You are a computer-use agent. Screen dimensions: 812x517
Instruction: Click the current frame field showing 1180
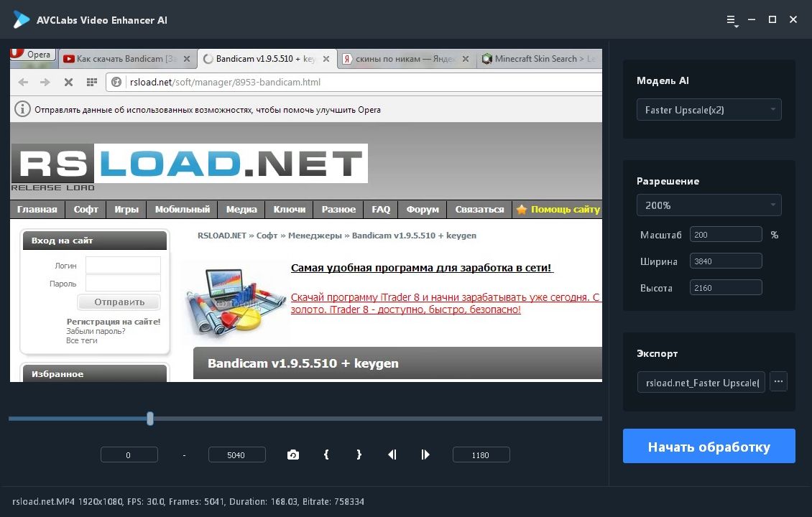click(x=481, y=455)
